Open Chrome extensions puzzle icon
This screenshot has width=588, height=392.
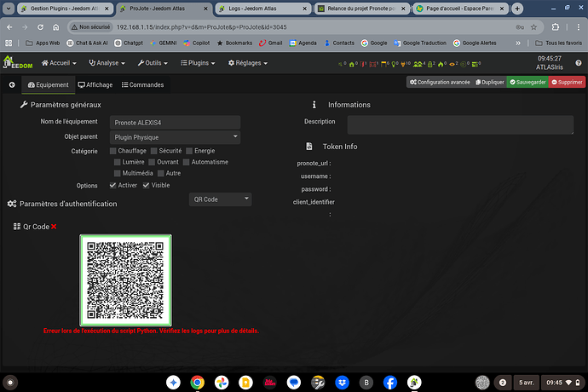point(556,27)
